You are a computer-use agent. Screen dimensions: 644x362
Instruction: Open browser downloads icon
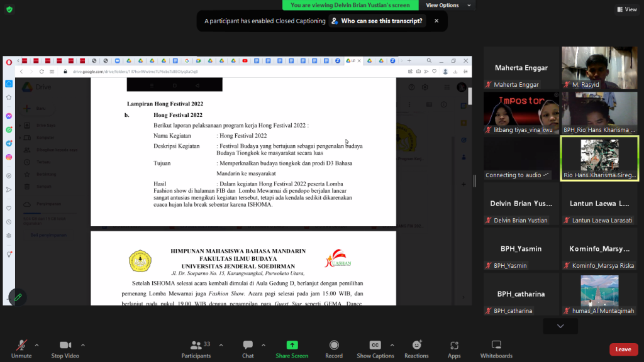click(x=455, y=72)
